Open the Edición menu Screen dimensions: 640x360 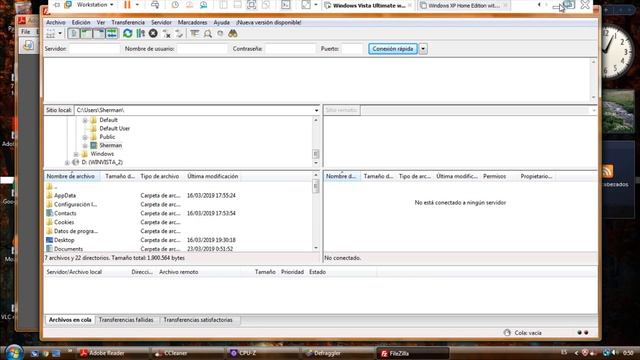[x=81, y=22]
